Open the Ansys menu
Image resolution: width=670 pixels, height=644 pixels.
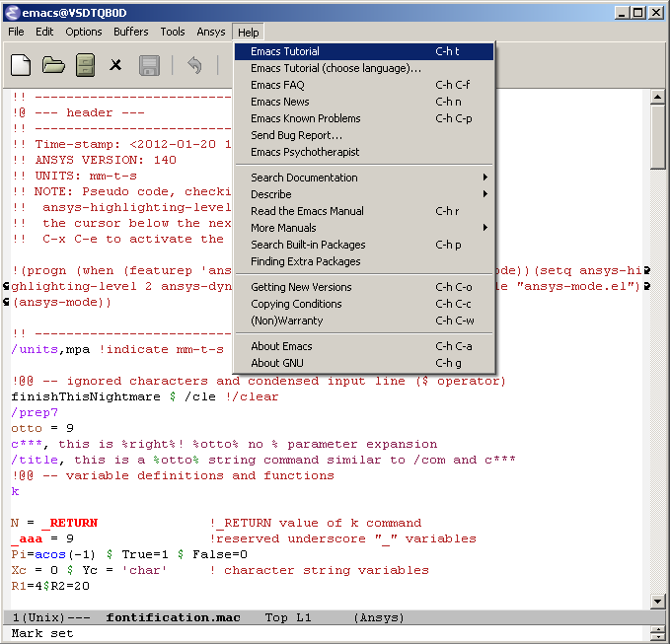(211, 32)
